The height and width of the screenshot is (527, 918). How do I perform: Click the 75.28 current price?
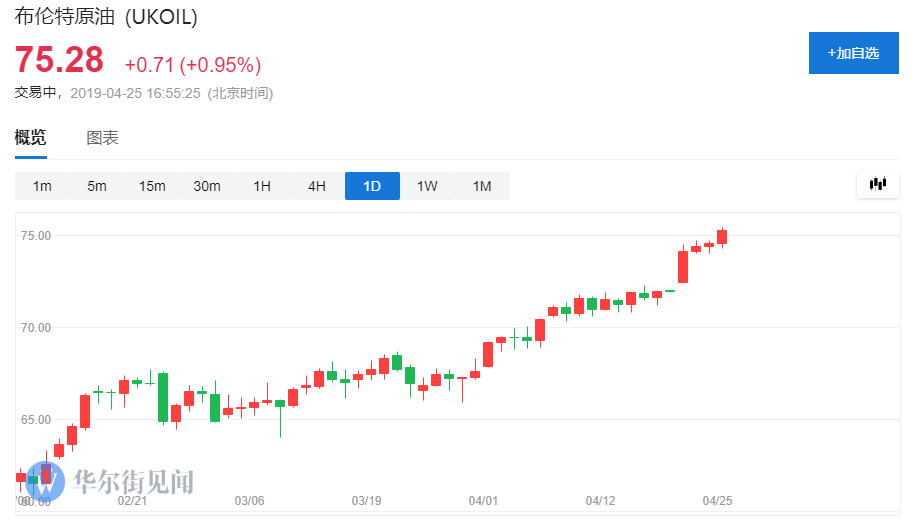pyautogui.click(x=59, y=60)
